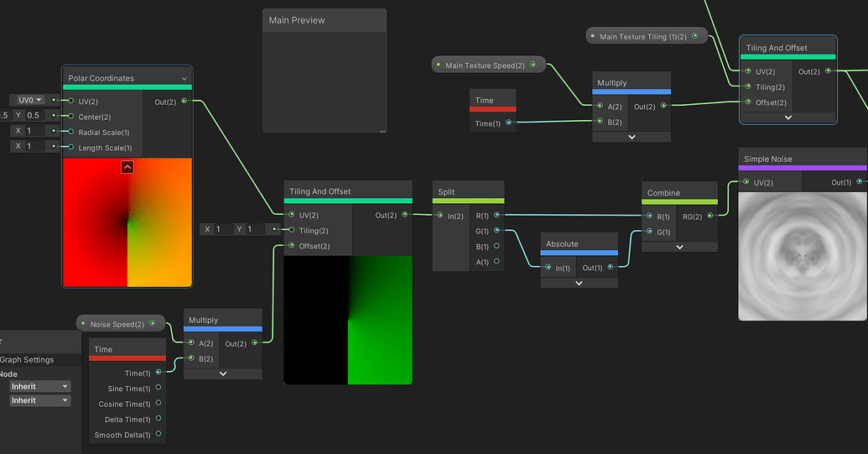This screenshot has width=868, height=454.
Task: Click the Simple Noise preview thumbnail
Action: [803, 258]
